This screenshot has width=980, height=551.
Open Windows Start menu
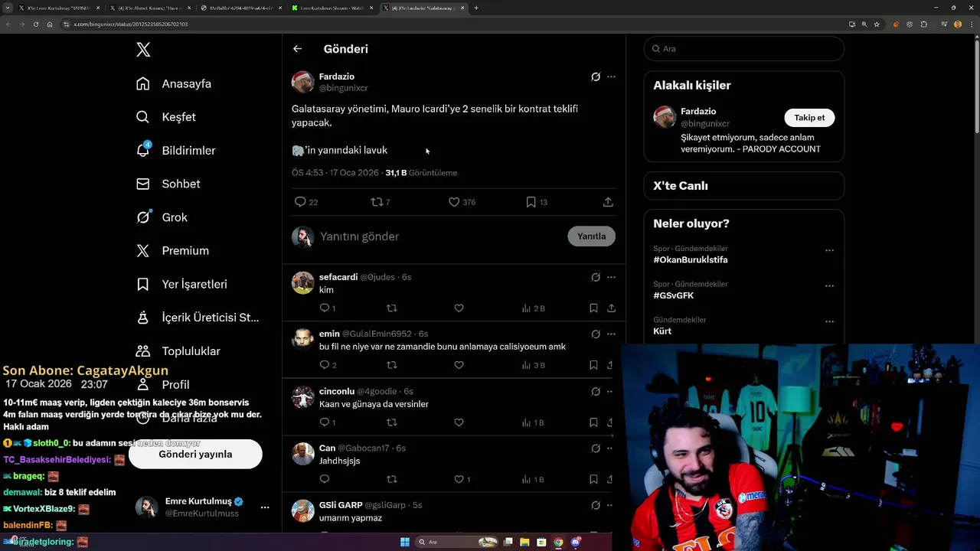coord(405,542)
